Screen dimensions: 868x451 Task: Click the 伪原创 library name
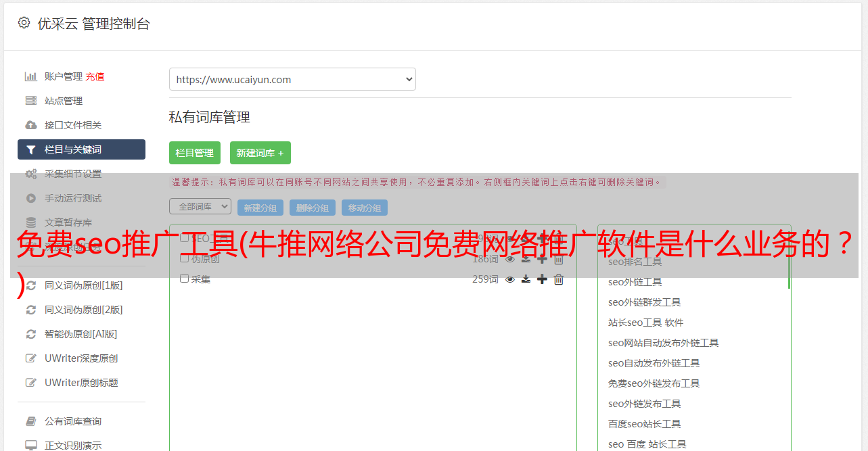pyautogui.click(x=206, y=259)
